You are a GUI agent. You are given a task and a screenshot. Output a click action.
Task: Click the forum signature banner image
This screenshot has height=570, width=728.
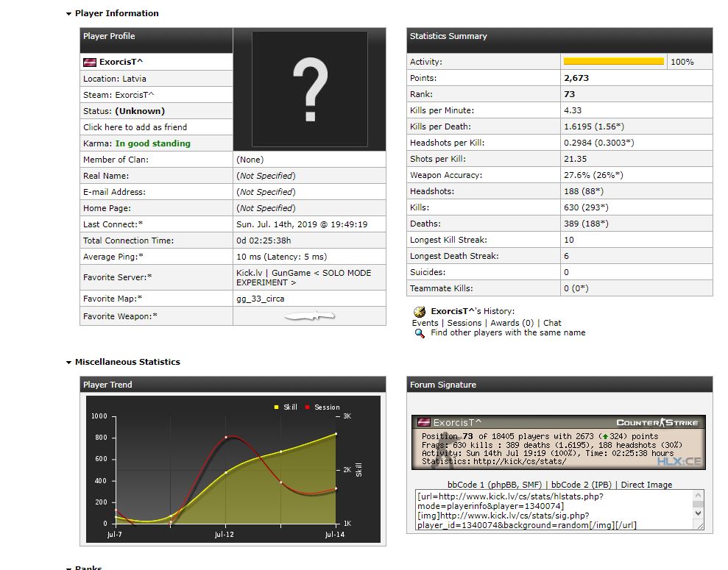559,443
